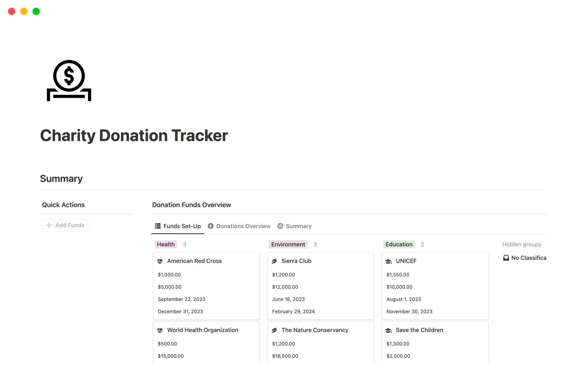Collapse the Environment group header
588x368 pixels.
click(288, 244)
